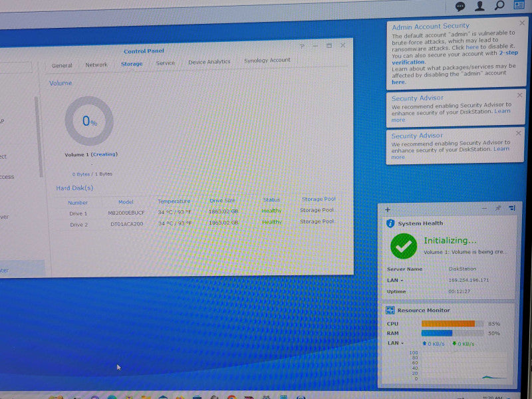Dismiss the Admin Account Security notification
The width and height of the screenshot is (532, 399).
click(522, 23)
